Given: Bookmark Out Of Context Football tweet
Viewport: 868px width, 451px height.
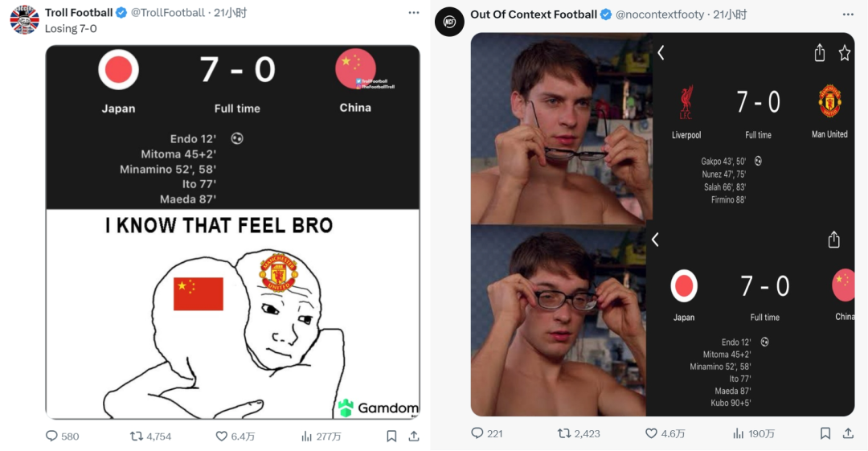Looking at the screenshot, I should click(x=825, y=433).
